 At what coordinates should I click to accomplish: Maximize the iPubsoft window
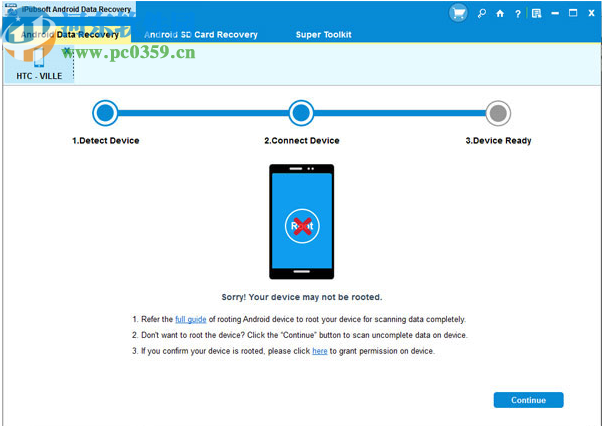(x=573, y=13)
